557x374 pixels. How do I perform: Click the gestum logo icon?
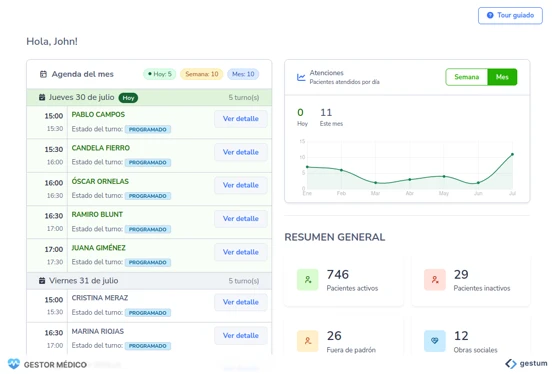pos(511,364)
